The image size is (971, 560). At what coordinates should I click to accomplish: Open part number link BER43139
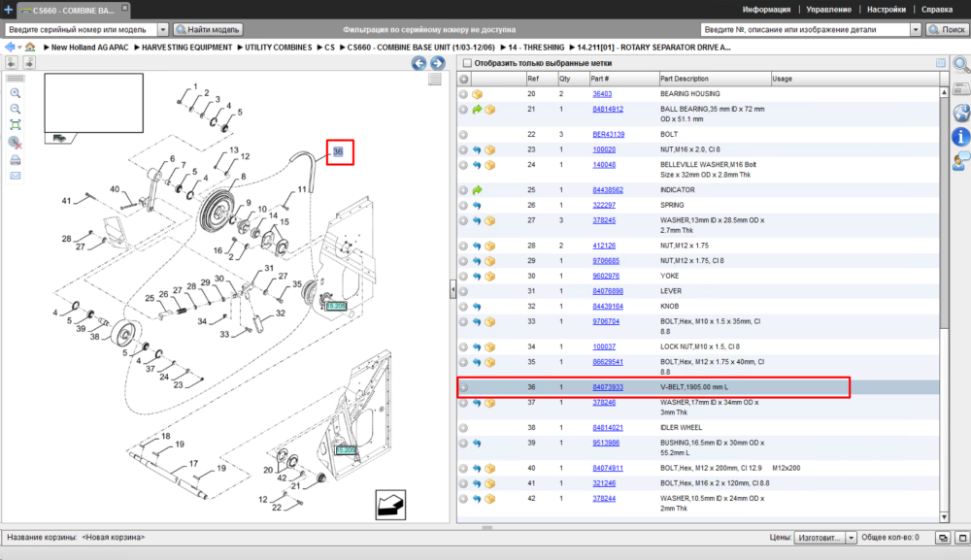click(608, 134)
